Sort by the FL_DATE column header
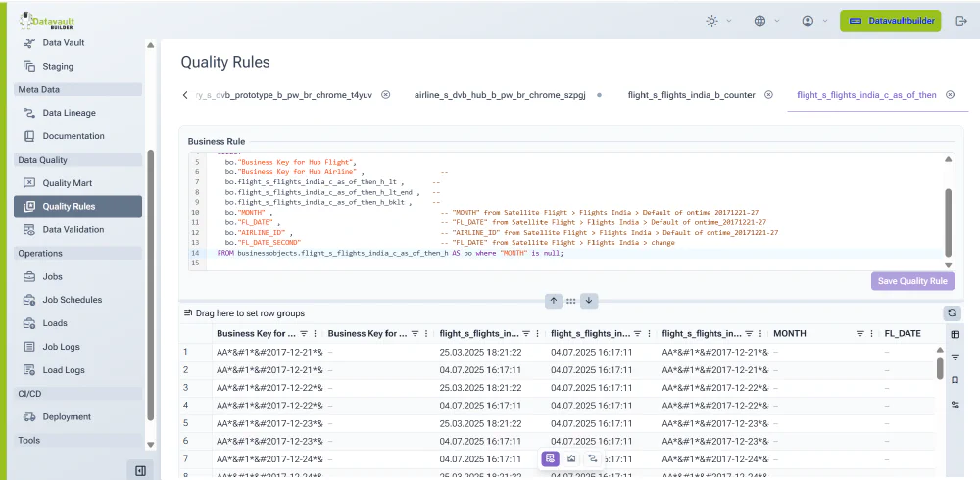 pyautogui.click(x=903, y=334)
